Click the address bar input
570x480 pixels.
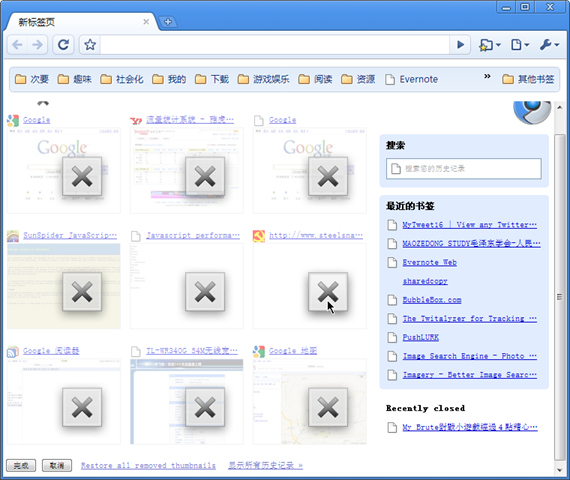point(274,45)
